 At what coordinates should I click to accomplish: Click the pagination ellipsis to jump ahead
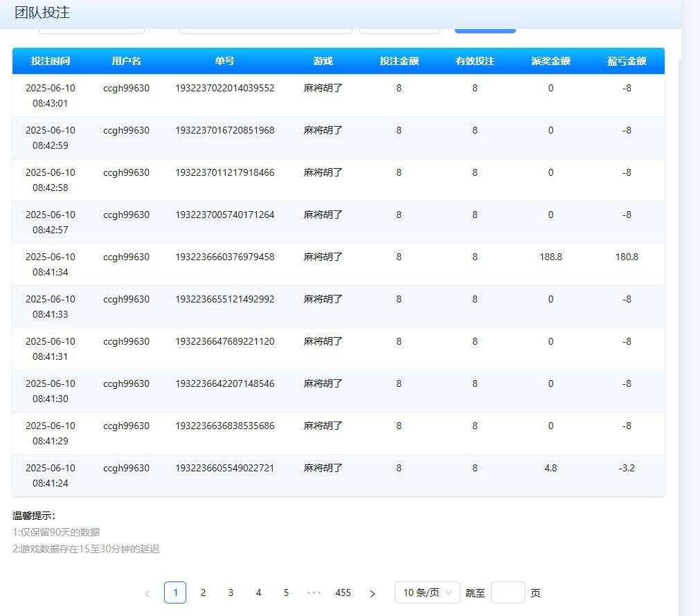pos(314,593)
